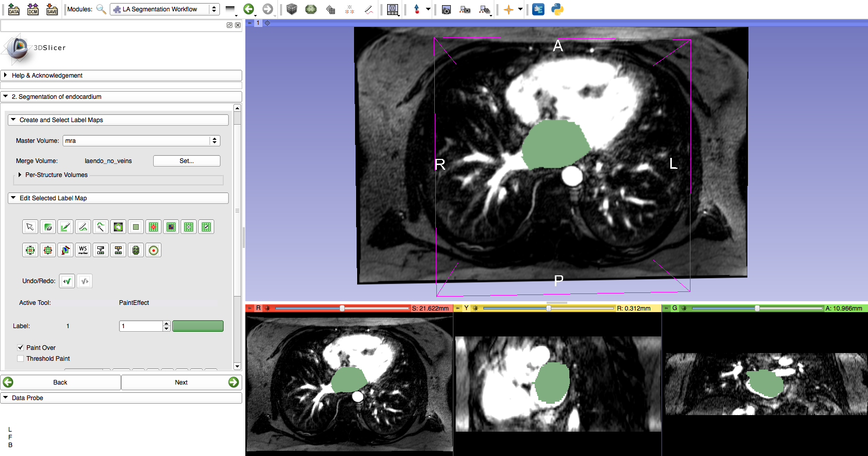Click the green label color swatch
The image size is (868, 456).
click(x=198, y=326)
